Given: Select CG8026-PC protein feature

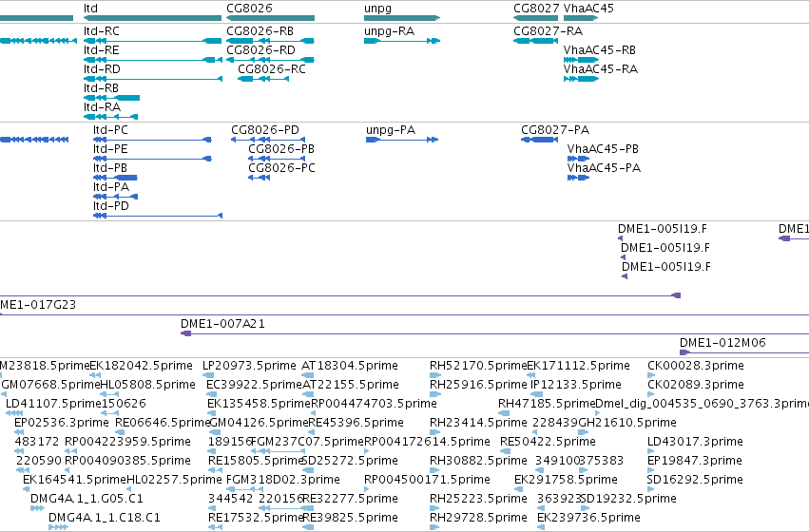Looking at the screenshot, I should tap(259, 178).
